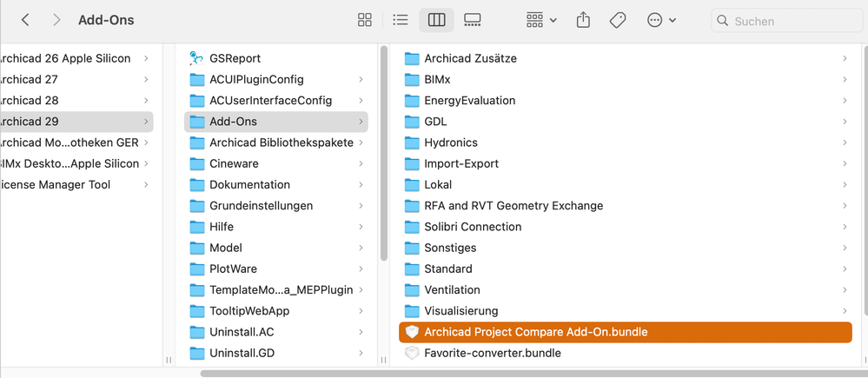Go back with the left arrow

[x=25, y=20]
